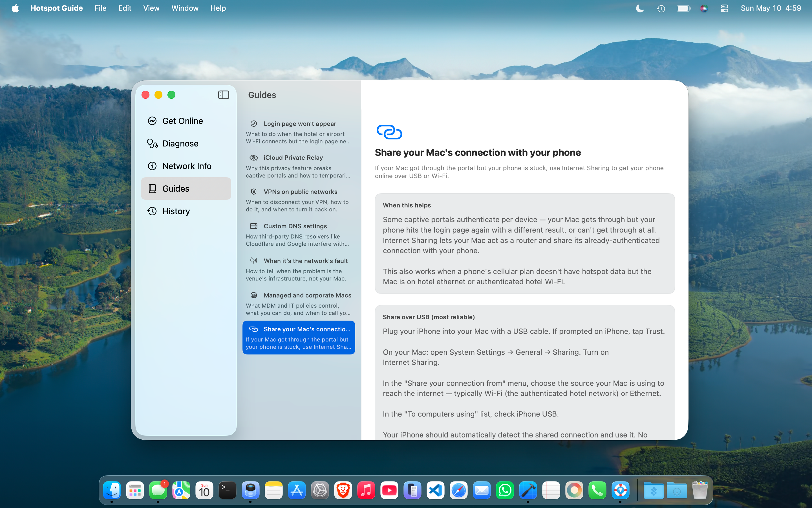The image size is (812, 508).
Task: Open Maps from the Dock
Action: tap(181, 490)
